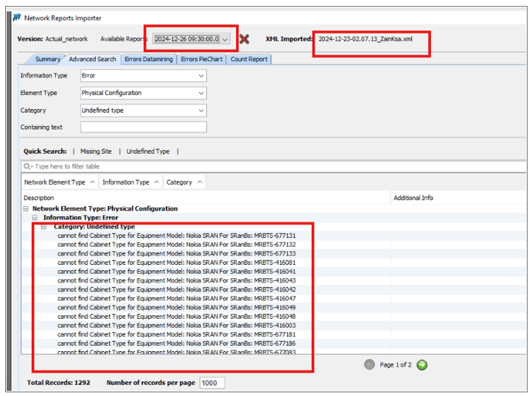Open the Information Type dropdown
This screenshot has width=532, height=396.
point(201,76)
